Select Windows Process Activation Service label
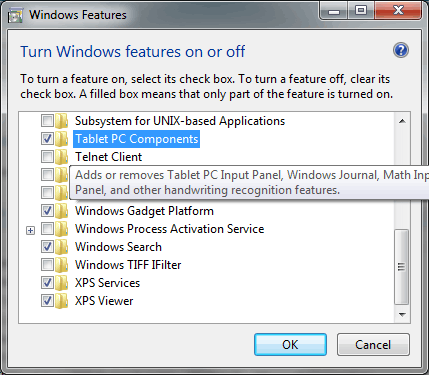 click(x=170, y=229)
